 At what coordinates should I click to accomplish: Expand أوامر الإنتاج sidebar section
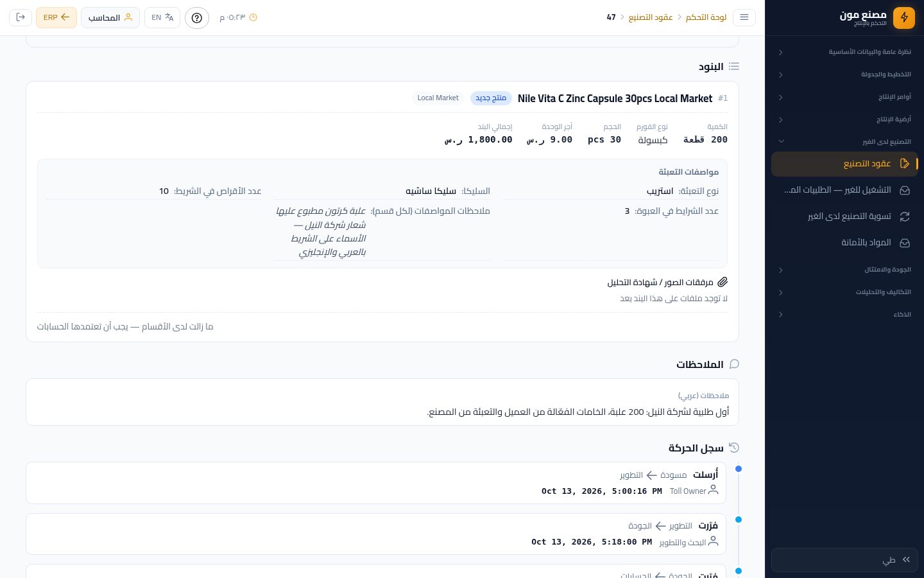(844, 97)
